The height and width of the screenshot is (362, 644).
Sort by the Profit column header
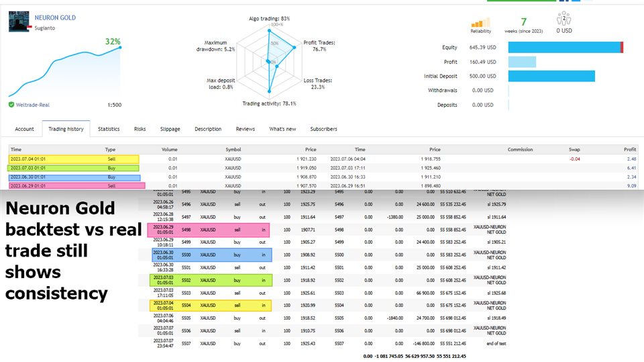point(629,150)
